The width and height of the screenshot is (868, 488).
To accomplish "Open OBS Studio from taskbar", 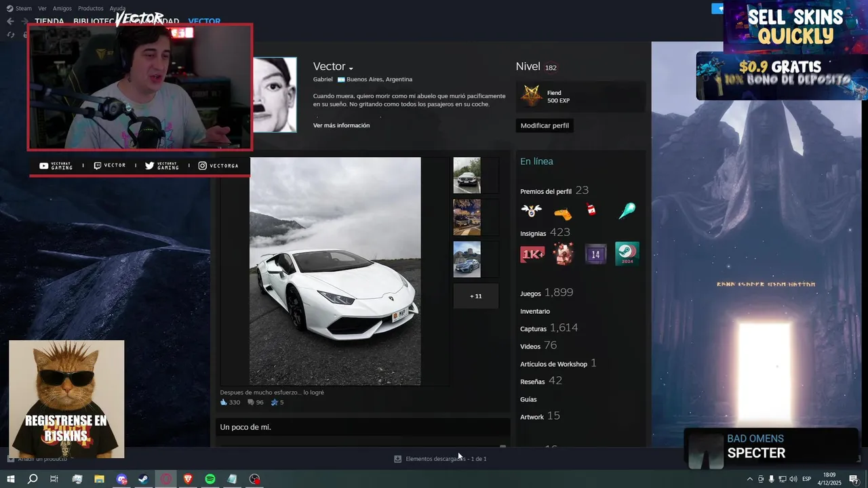I will pos(254,479).
